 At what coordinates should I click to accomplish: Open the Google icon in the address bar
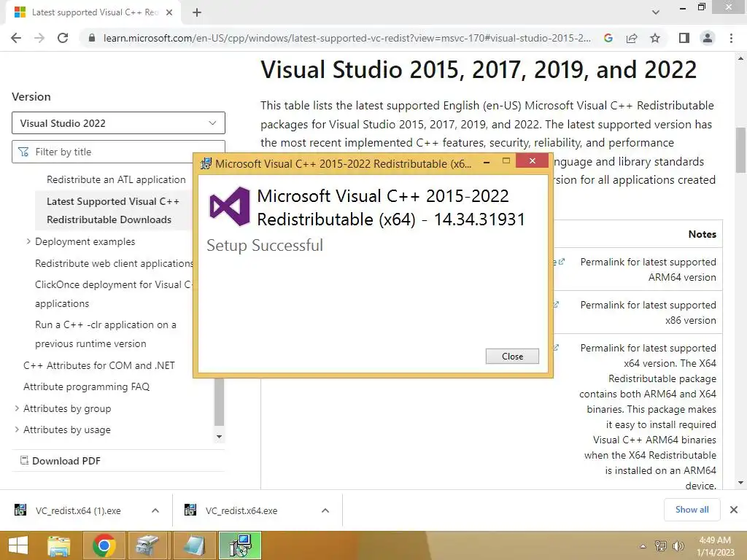[608, 38]
